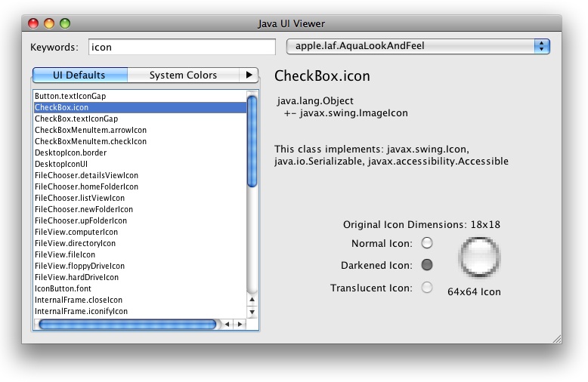Select CheckBox.textIconGap in the list
Image resolution: width=588 pixels, height=382 pixels.
pyautogui.click(x=140, y=119)
